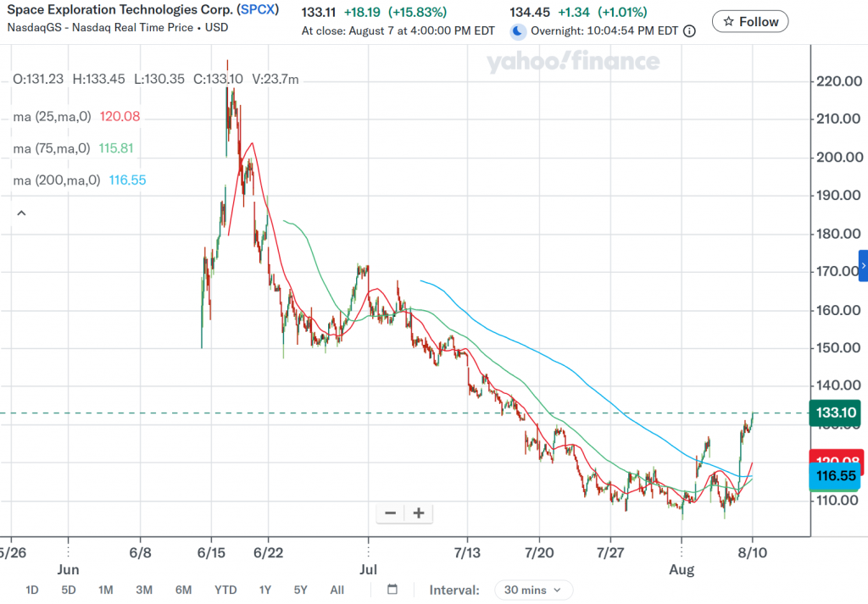Select the 1Y time range

265,590
